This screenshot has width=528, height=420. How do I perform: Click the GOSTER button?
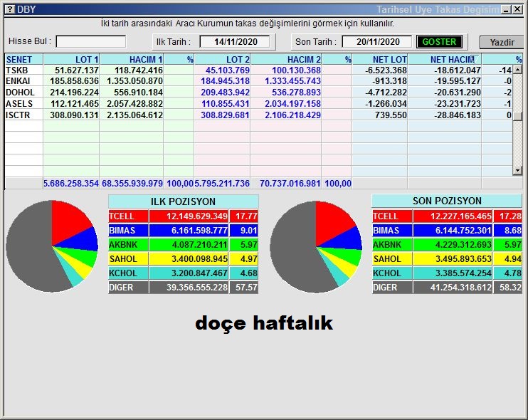(x=439, y=42)
